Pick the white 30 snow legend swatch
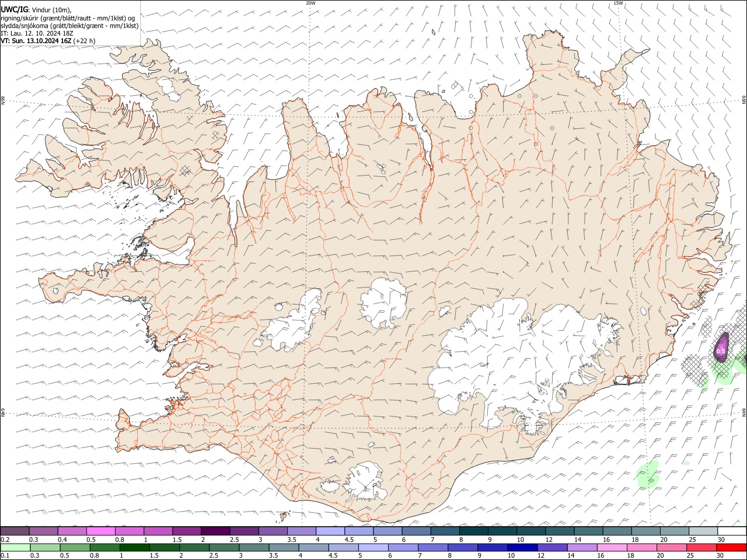 [732, 531]
